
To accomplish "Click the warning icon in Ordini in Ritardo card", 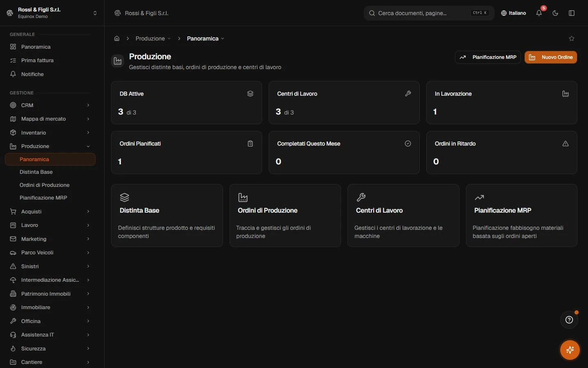I will 566,144.
